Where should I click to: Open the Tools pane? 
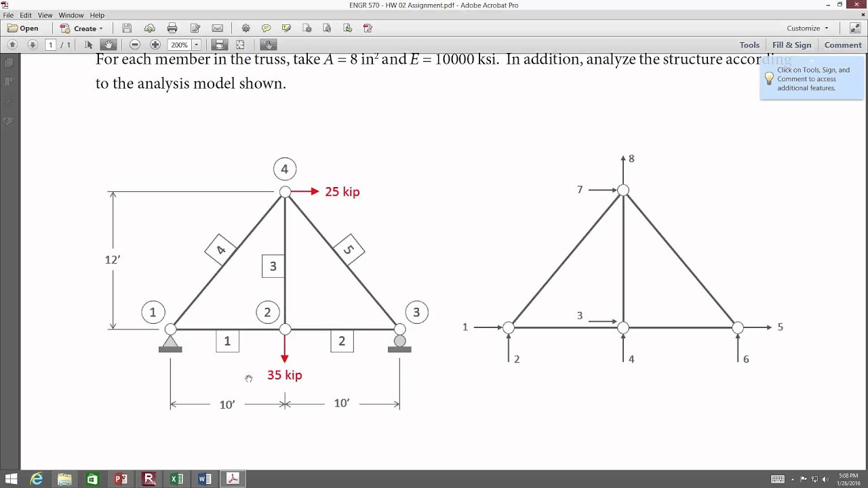click(x=749, y=45)
